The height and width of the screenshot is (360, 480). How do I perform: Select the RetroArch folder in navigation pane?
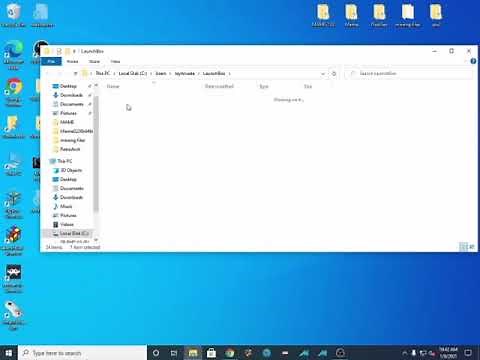pos(70,149)
